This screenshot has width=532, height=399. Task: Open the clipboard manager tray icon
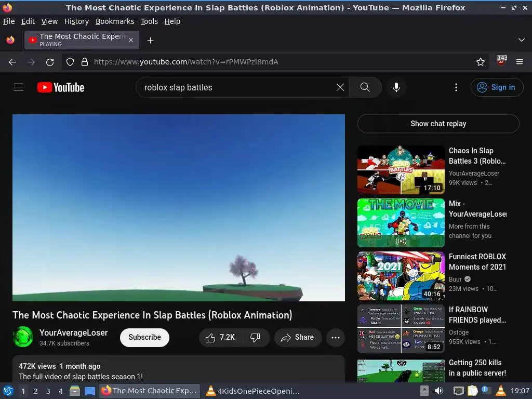pos(473,391)
